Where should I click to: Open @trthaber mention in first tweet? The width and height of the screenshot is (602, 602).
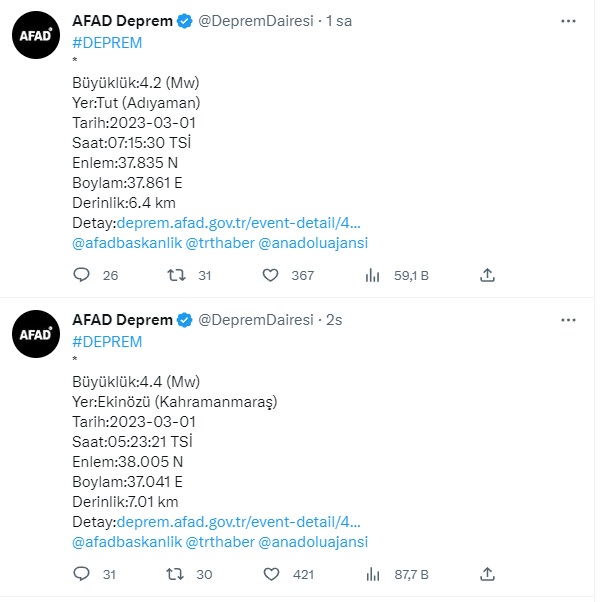(x=220, y=243)
